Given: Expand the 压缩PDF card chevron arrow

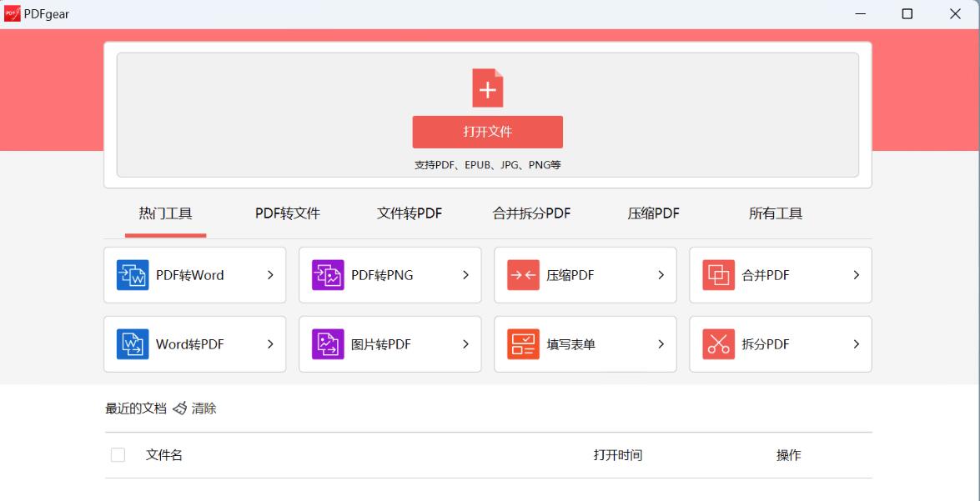Looking at the screenshot, I should pos(661,275).
